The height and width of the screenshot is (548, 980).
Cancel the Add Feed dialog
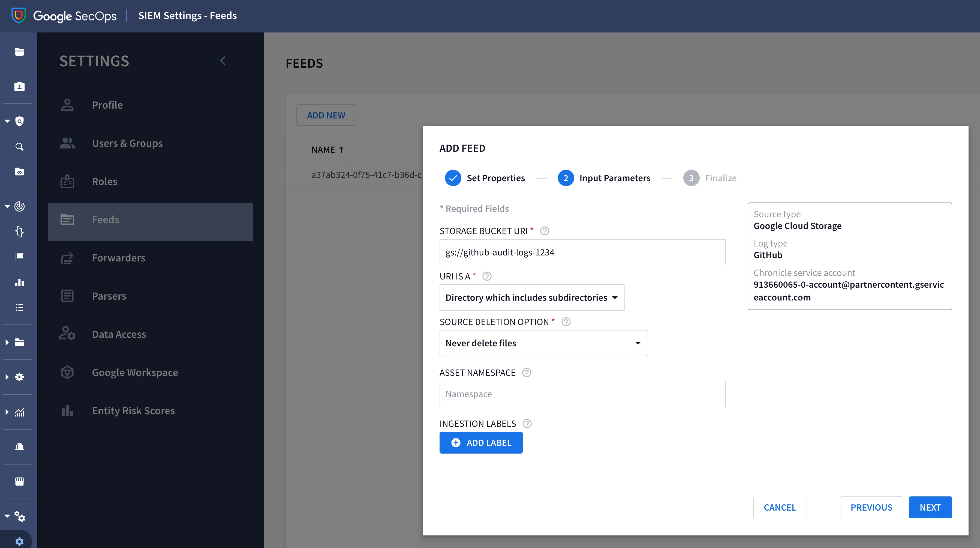[780, 507]
